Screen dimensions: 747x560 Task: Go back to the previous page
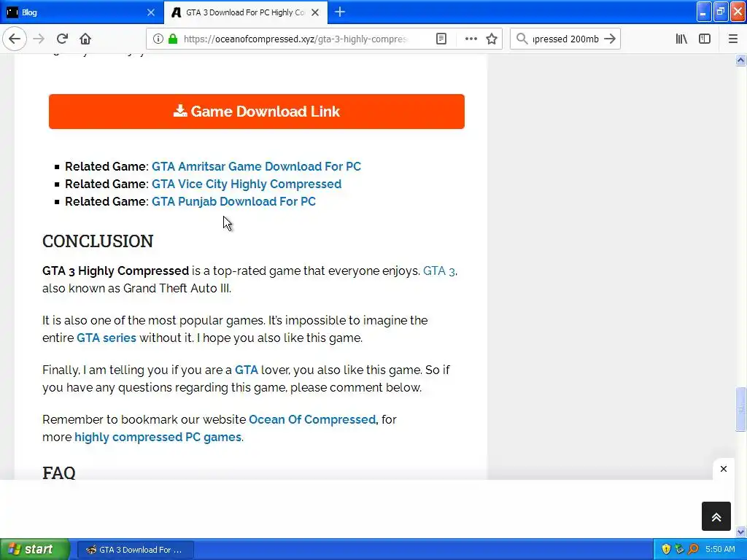click(15, 39)
